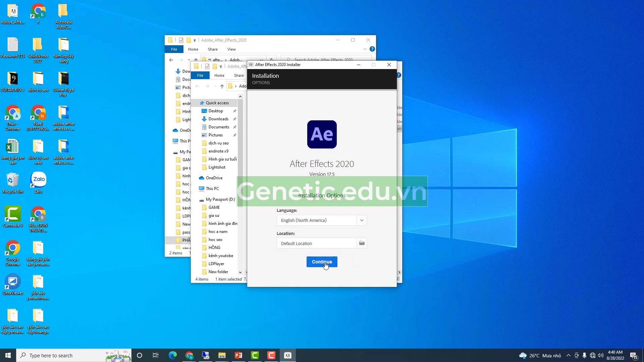644x362 pixels.
Task: Click the Desktop folder in Quick access
Action: click(x=215, y=111)
